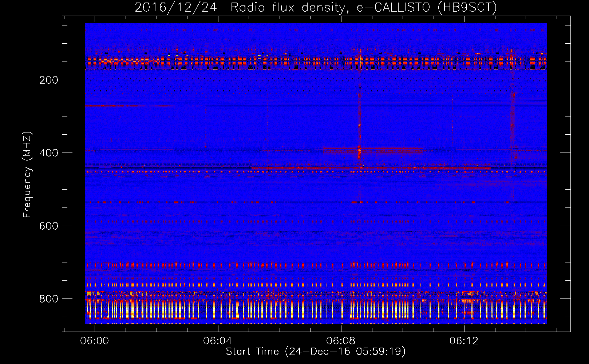Click the 06:12 time tick label
Screen dimensions: 589x364
pos(464,341)
